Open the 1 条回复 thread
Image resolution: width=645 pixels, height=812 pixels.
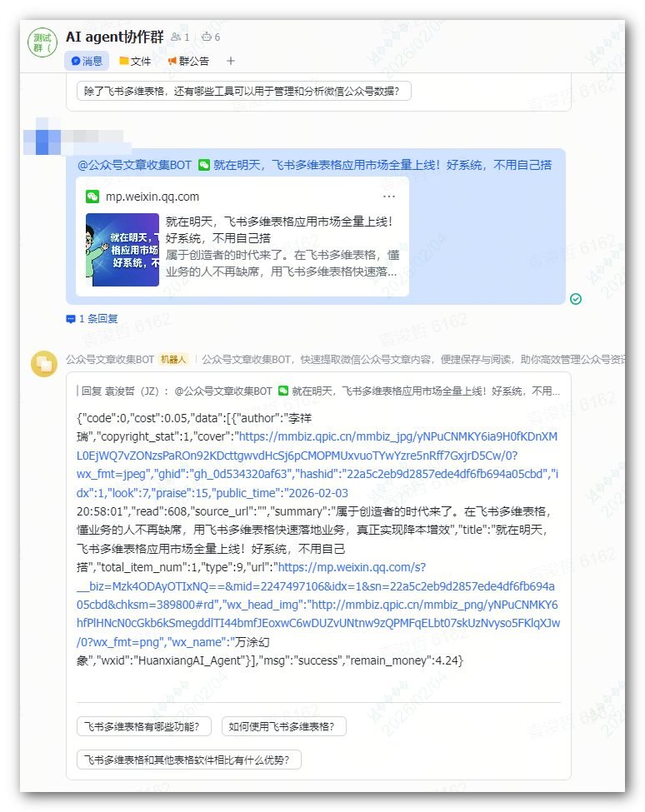[x=92, y=319]
